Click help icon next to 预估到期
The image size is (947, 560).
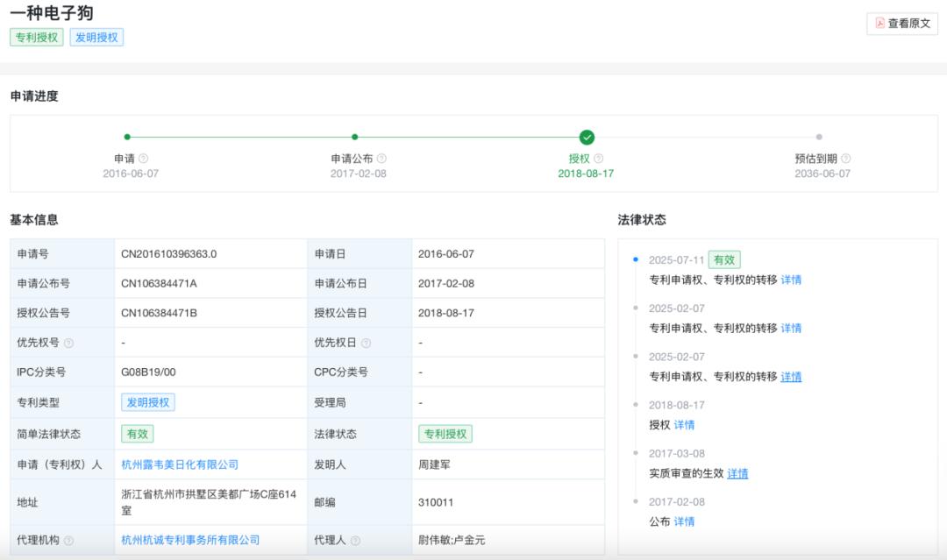[x=846, y=159]
